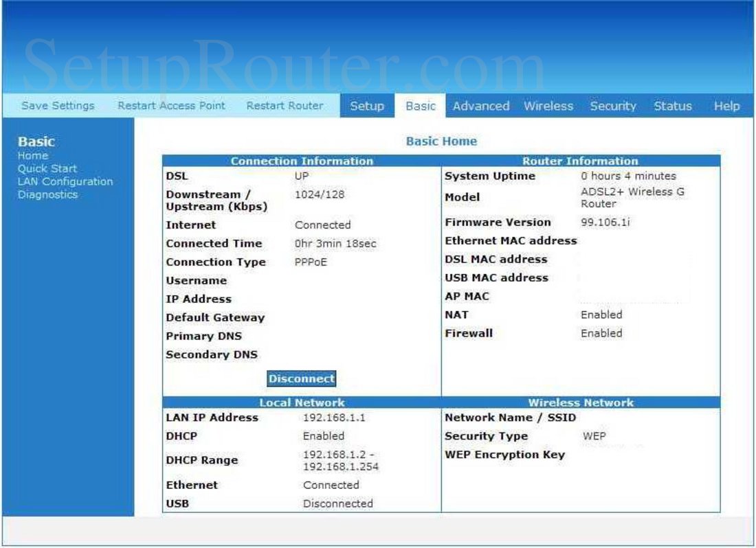The width and height of the screenshot is (756, 548).
Task: Click the Connection Type label
Action: pyautogui.click(x=216, y=262)
